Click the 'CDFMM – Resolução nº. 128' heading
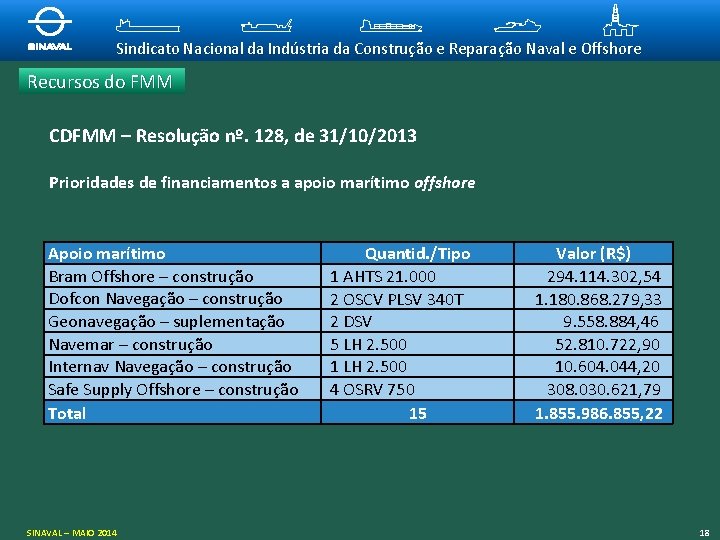 click(233, 136)
